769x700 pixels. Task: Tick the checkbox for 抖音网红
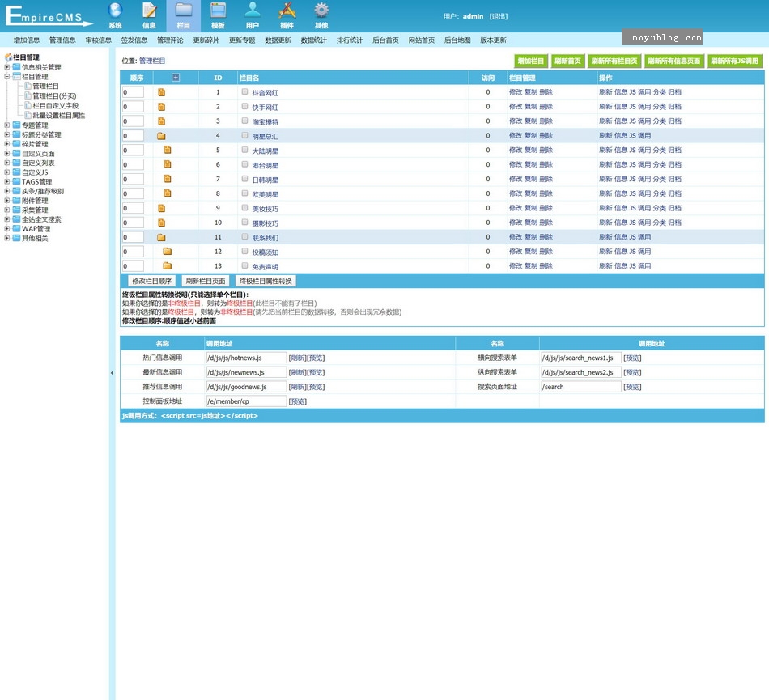pyautogui.click(x=244, y=91)
